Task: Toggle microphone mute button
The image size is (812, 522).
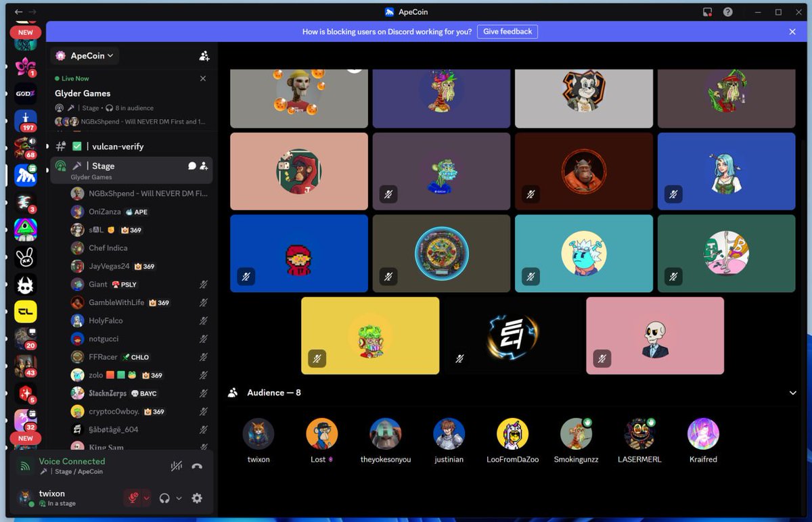Action: coord(133,498)
